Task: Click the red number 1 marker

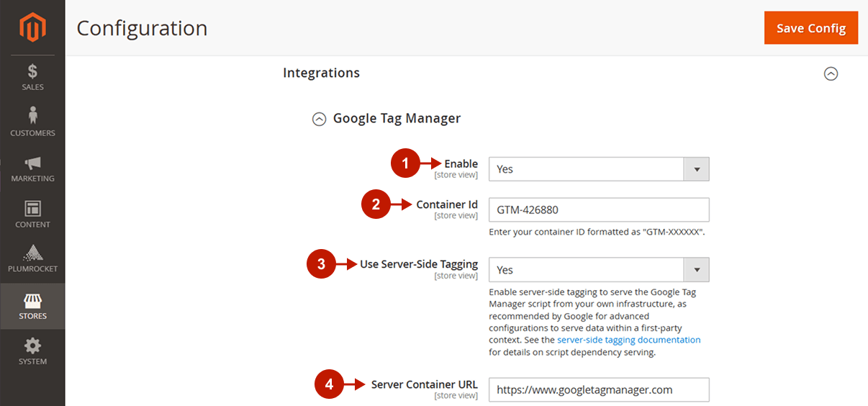Action: click(405, 164)
